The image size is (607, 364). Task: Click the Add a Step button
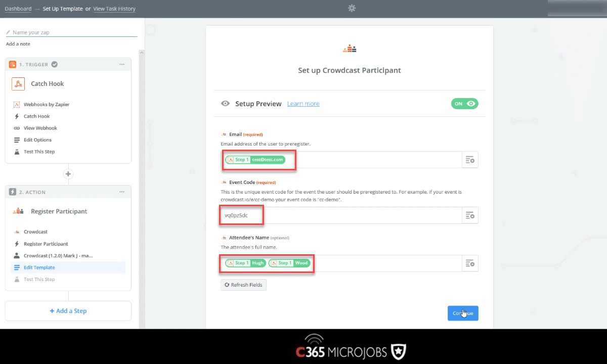pos(68,311)
